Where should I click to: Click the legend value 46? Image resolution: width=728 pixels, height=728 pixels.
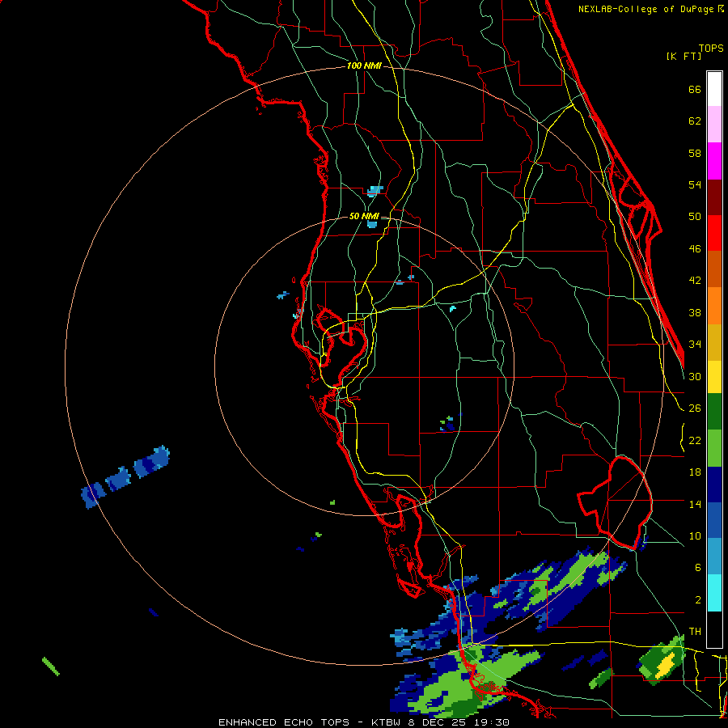(x=695, y=249)
